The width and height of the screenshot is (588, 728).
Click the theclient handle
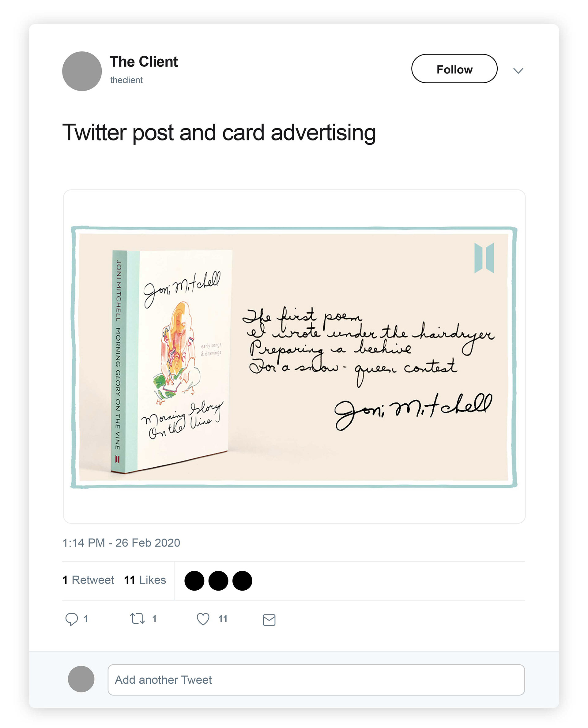point(126,80)
